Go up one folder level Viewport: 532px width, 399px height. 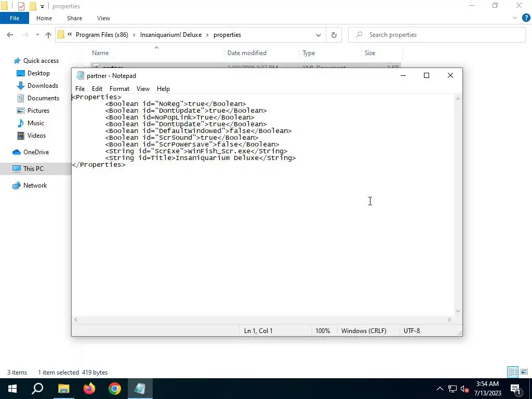(x=48, y=35)
